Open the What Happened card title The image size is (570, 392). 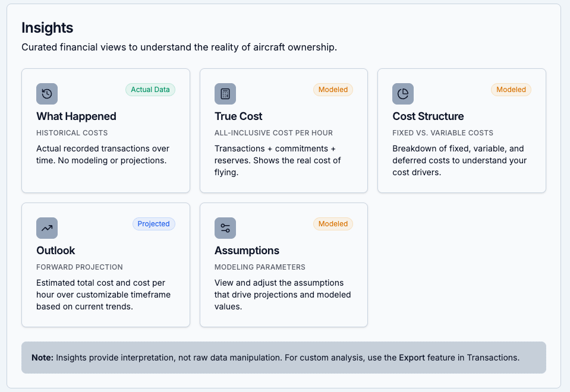(x=76, y=116)
